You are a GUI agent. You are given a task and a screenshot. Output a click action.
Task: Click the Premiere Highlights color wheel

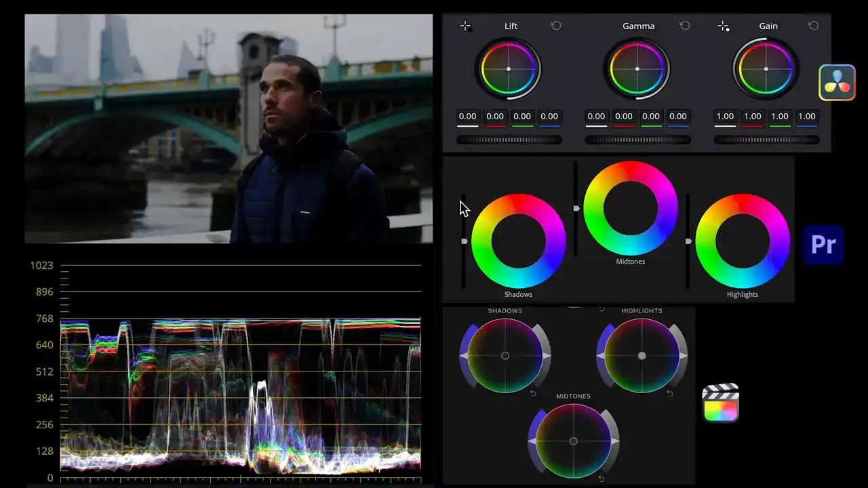[x=743, y=241]
